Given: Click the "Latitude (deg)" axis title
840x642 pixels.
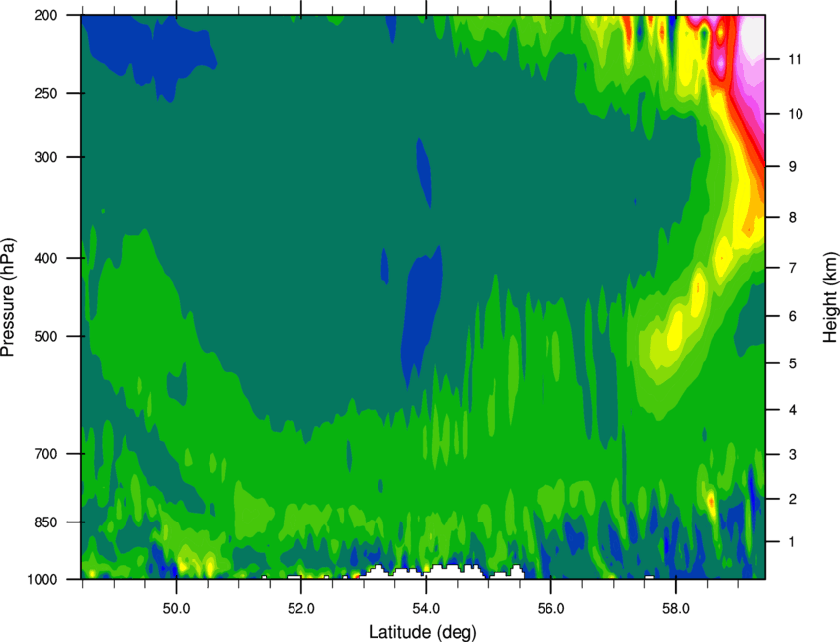Looking at the screenshot, I should (x=423, y=632).
